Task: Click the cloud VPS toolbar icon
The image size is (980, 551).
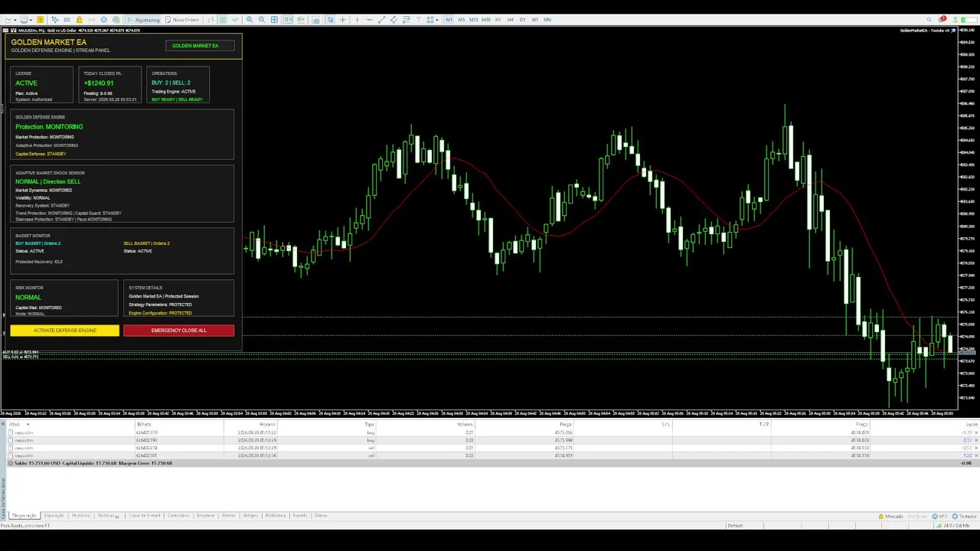Action: click(103, 20)
